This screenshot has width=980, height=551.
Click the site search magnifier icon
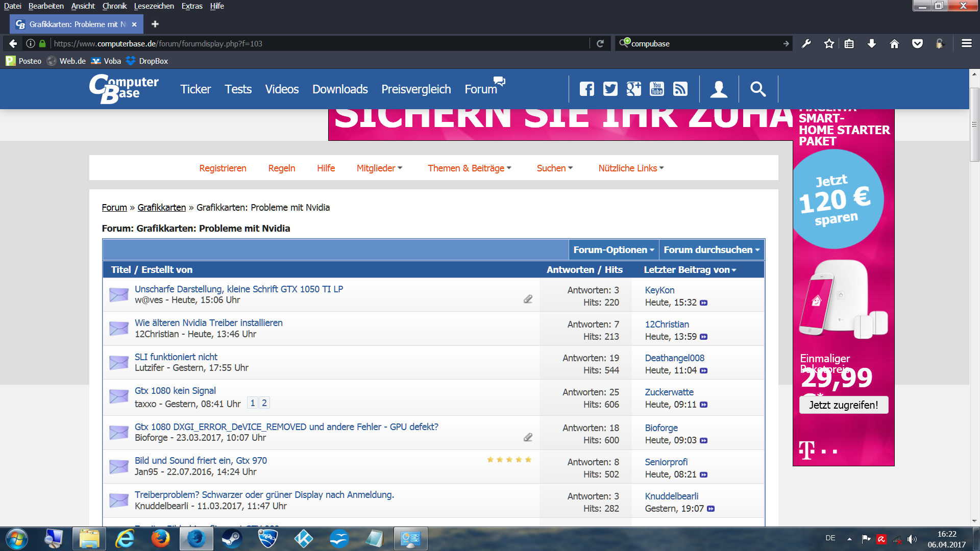click(x=758, y=89)
